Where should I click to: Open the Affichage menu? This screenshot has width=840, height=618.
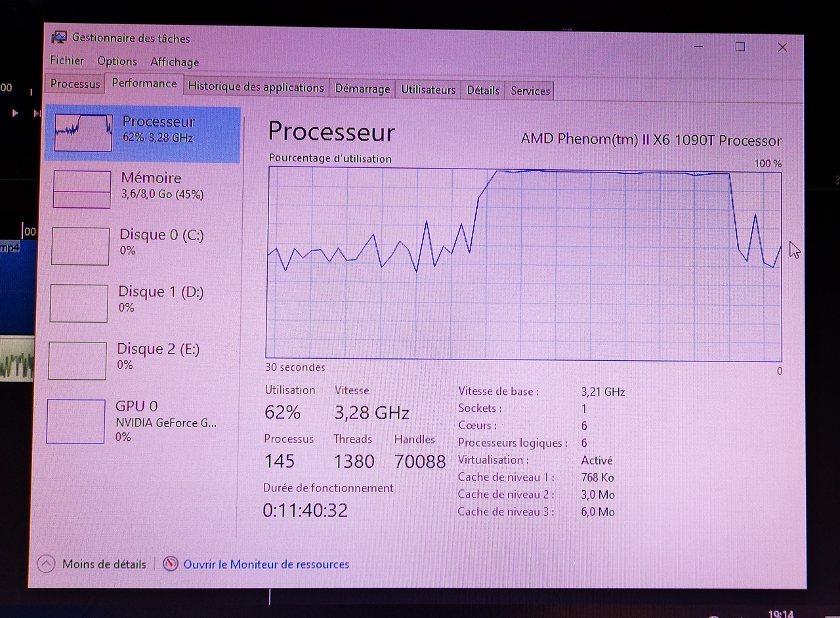(x=175, y=62)
